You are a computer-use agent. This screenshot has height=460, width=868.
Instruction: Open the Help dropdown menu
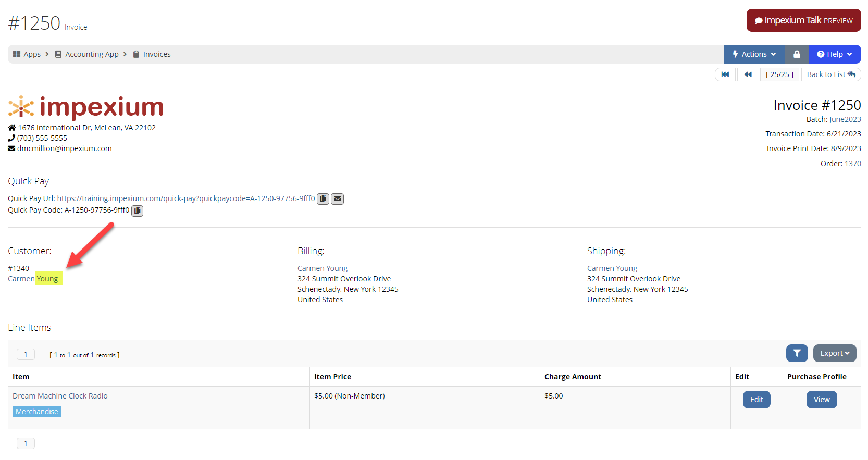click(x=834, y=54)
